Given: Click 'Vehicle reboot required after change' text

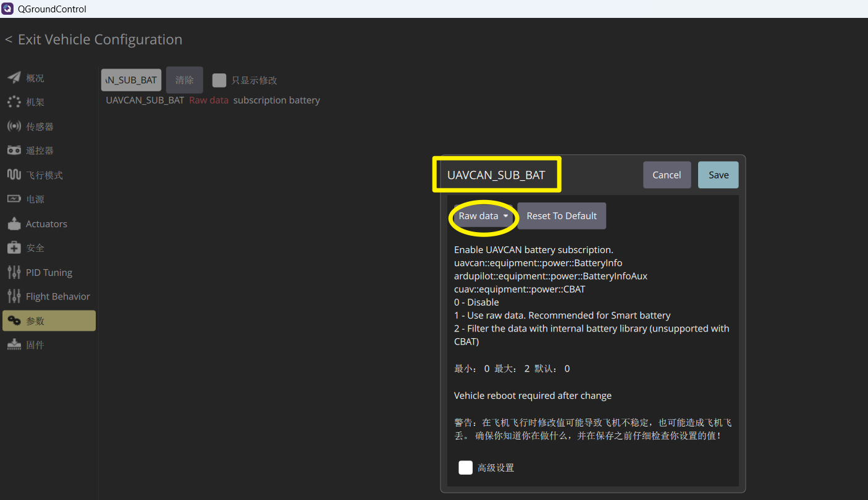Looking at the screenshot, I should click(533, 396).
